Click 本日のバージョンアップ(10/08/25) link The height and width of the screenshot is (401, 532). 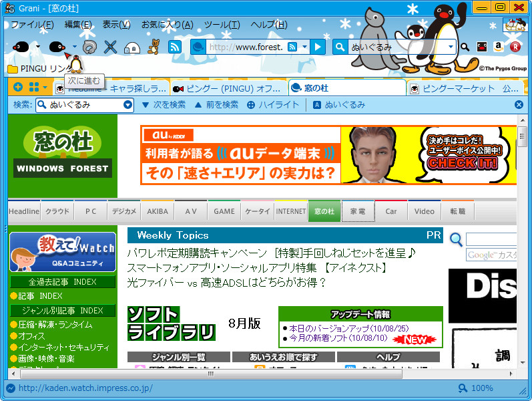349,328
